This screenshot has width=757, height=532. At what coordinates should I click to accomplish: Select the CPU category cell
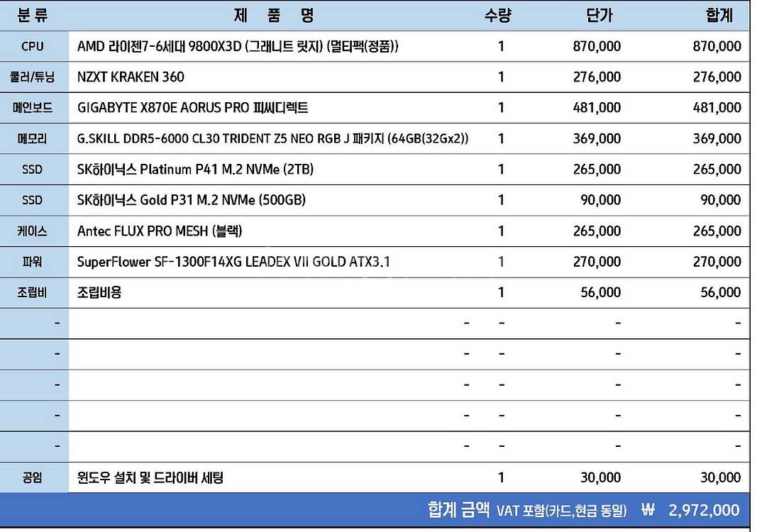pyautogui.click(x=33, y=46)
